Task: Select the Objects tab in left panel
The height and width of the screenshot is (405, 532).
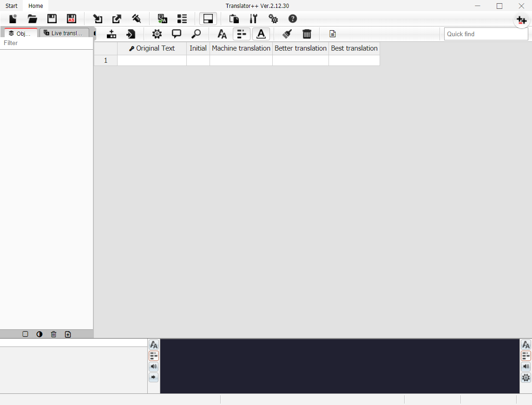Action: pyautogui.click(x=20, y=33)
